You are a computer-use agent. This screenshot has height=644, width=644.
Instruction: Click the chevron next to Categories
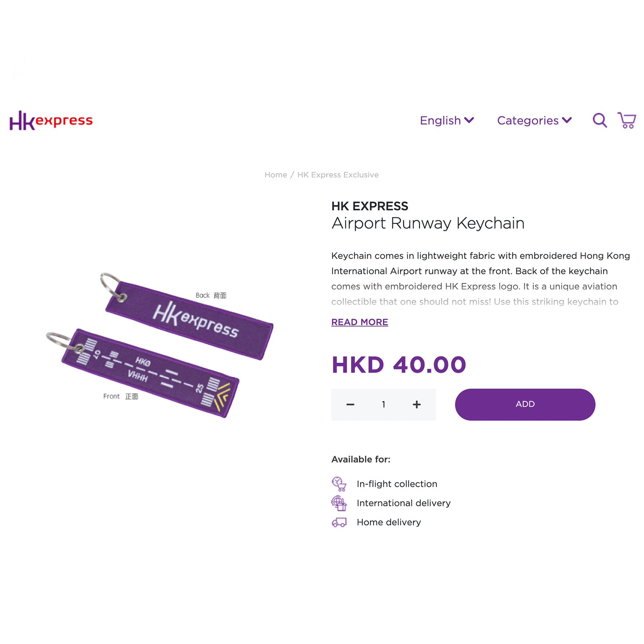567,120
